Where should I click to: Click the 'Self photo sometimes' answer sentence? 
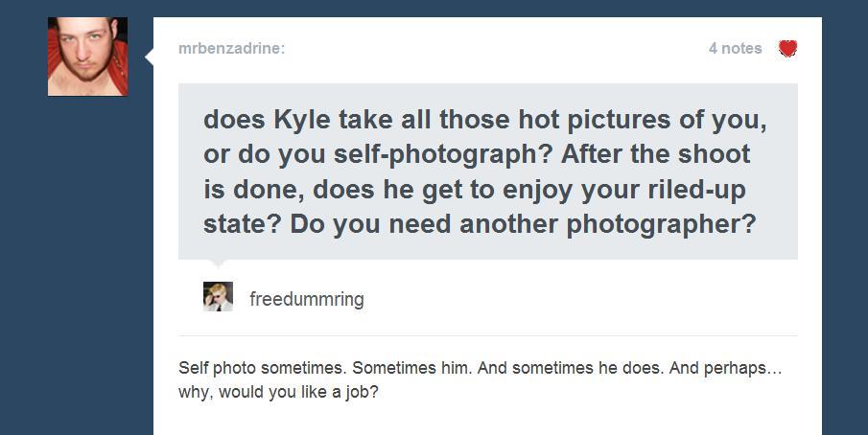point(258,368)
